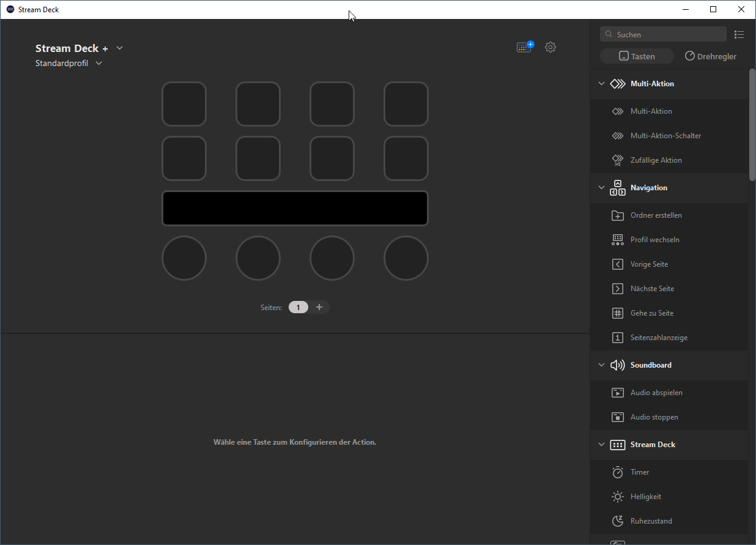This screenshot has width=756, height=545.
Task: Click the Ruhezustand moon icon
Action: 618,521
